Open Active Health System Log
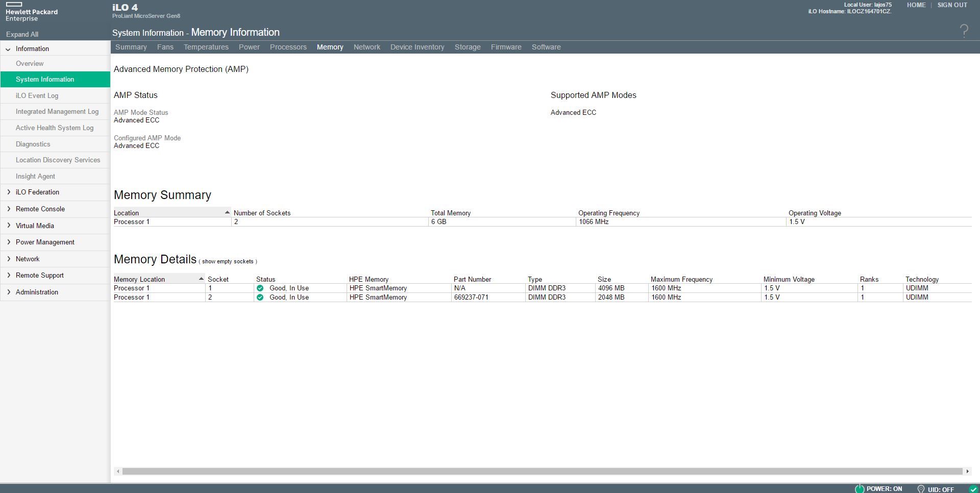This screenshot has width=980, height=493. tap(55, 128)
